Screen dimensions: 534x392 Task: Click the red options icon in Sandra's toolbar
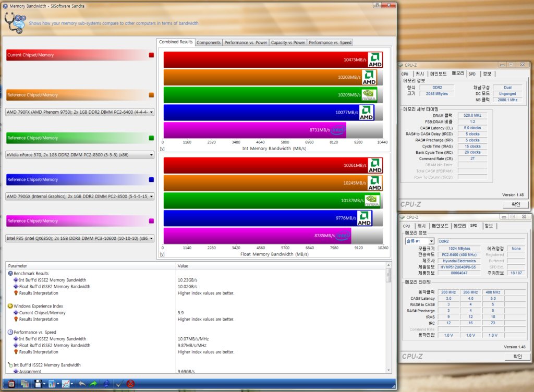tap(11, 384)
